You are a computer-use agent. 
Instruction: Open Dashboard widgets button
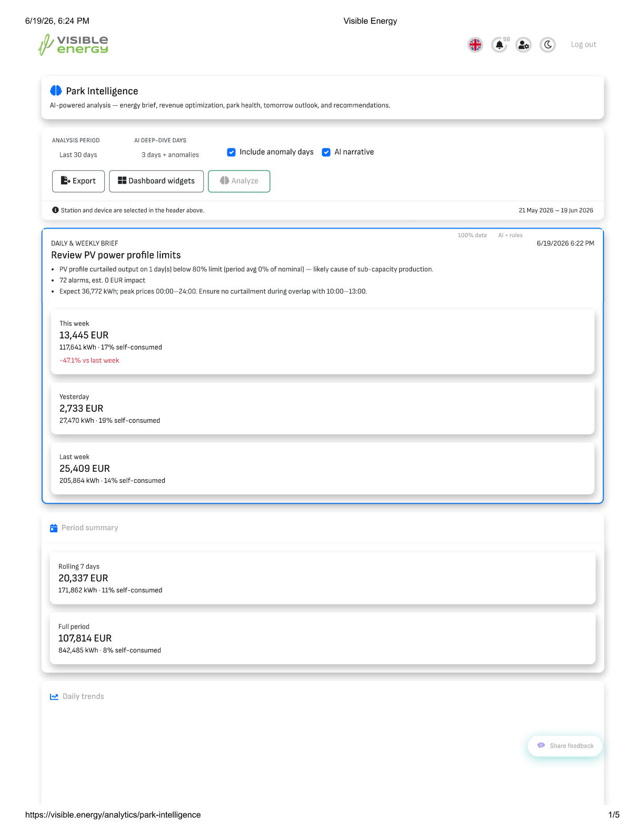[x=156, y=181]
